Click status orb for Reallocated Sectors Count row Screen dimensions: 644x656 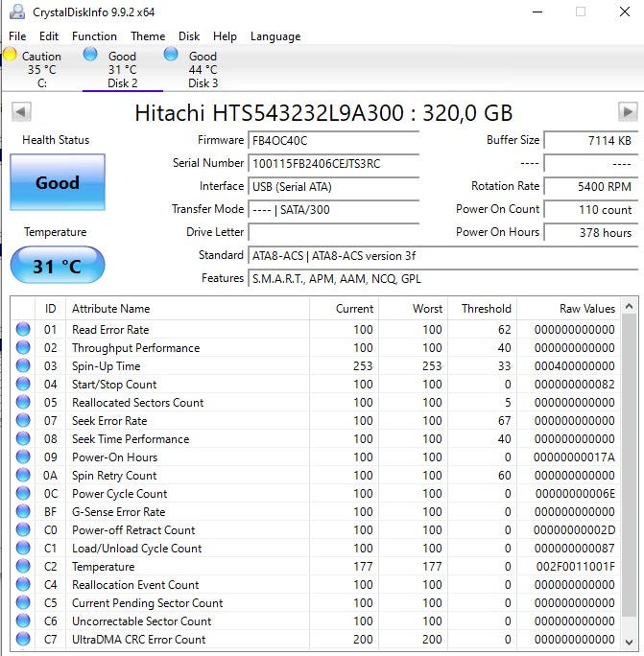point(23,402)
